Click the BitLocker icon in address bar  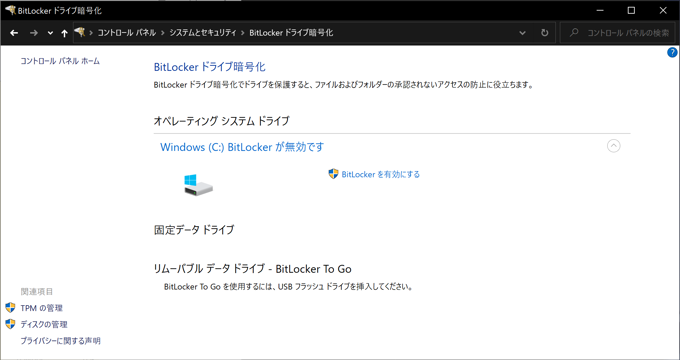pyautogui.click(x=80, y=32)
